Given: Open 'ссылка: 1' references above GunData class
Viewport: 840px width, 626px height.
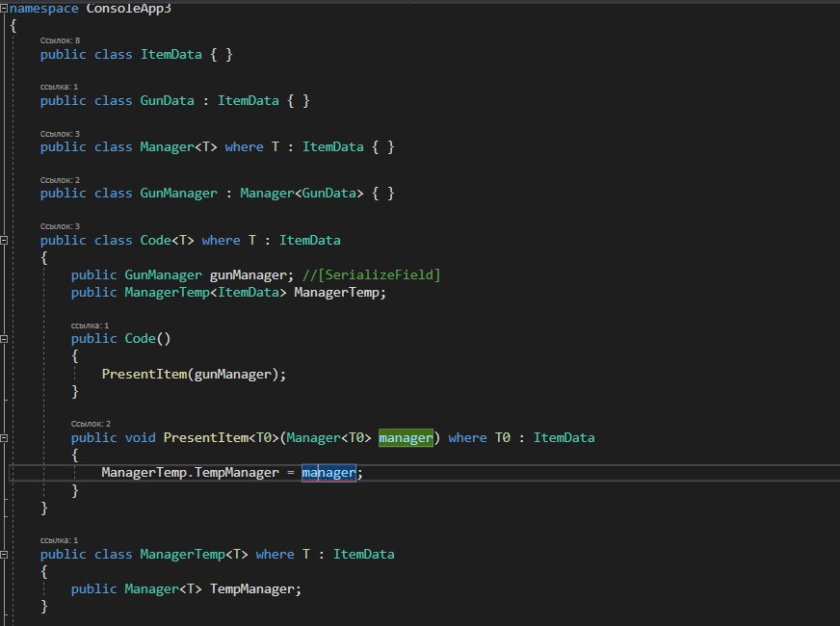Looking at the screenshot, I should (x=59, y=87).
